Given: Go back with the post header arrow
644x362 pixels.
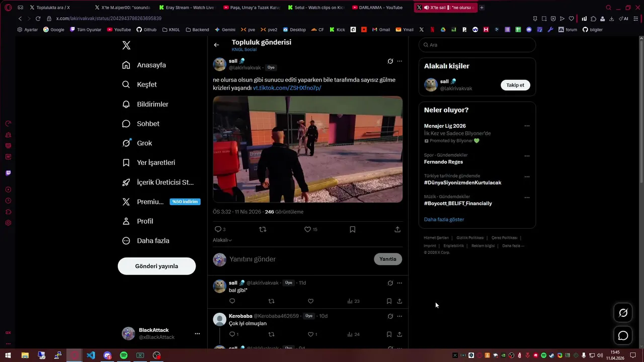Looking at the screenshot, I should [216, 45].
